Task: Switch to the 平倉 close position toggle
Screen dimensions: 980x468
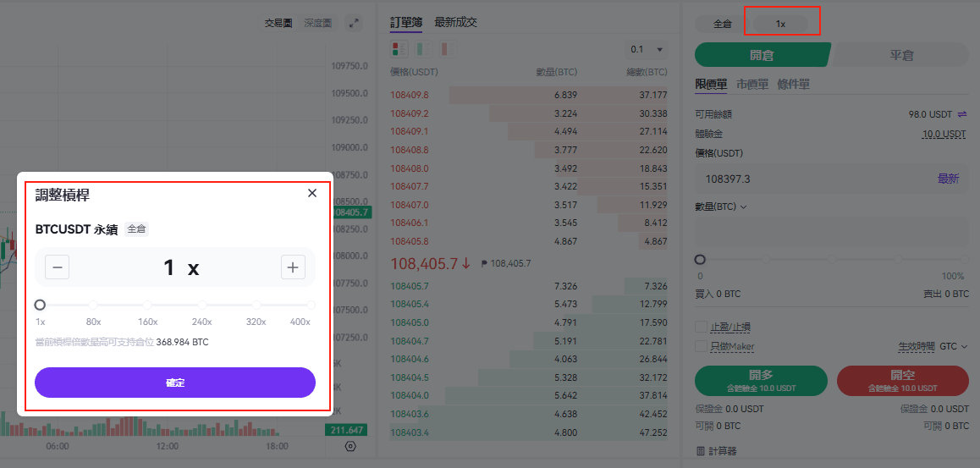Action: coord(900,55)
